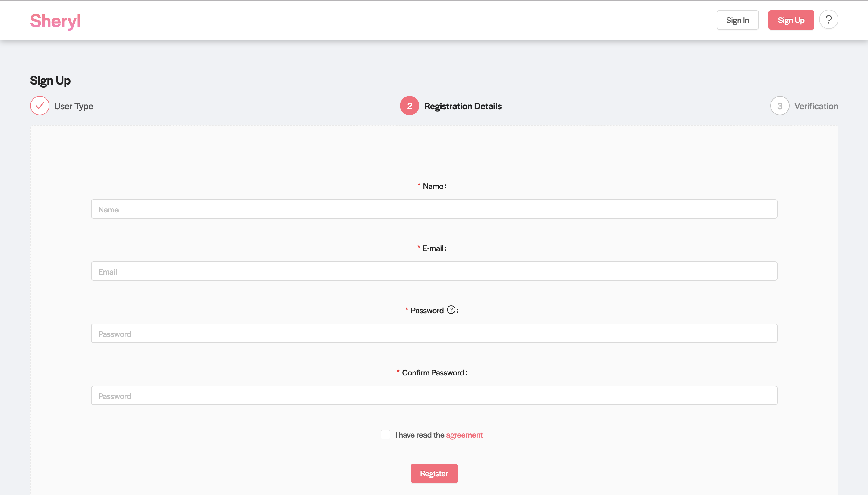Screen dimensions: 868x495
Task: Focus the first Password field
Action: pyautogui.click(x=434, y=334)
